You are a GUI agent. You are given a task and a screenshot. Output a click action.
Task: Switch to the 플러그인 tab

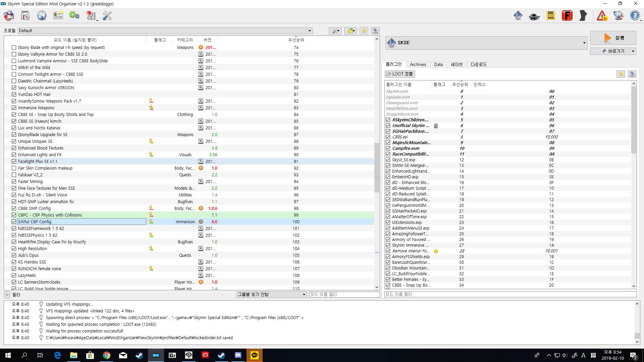pos(394,64)
